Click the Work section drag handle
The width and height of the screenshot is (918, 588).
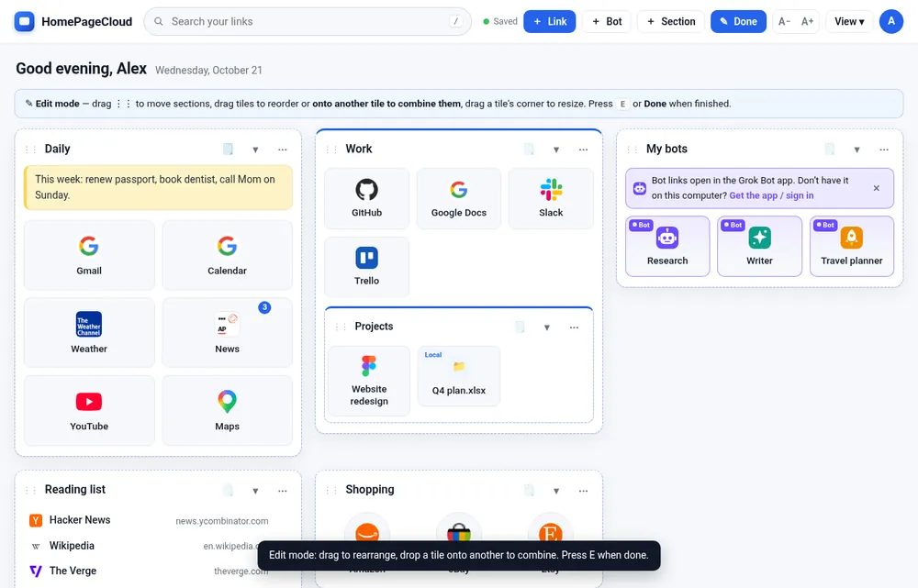[x=331, y=150]
